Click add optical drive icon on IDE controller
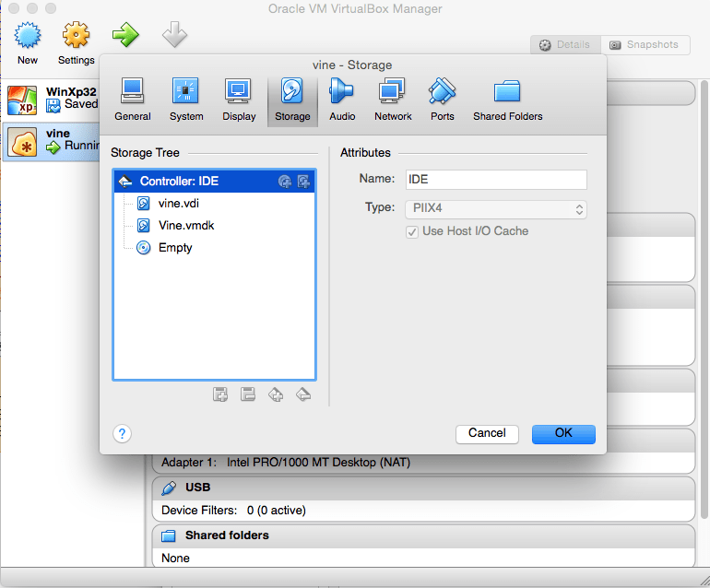The width and height of the screenshot is (710, 588). tap(284, 182)
